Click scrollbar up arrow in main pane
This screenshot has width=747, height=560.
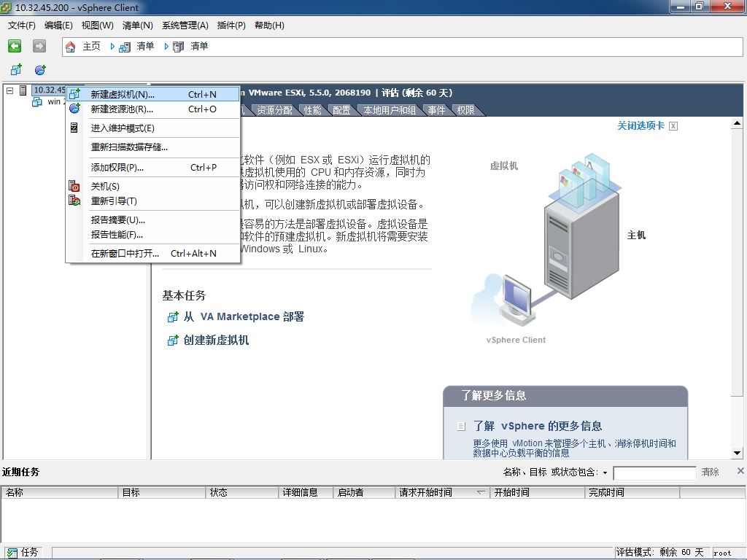pos(737,124)
